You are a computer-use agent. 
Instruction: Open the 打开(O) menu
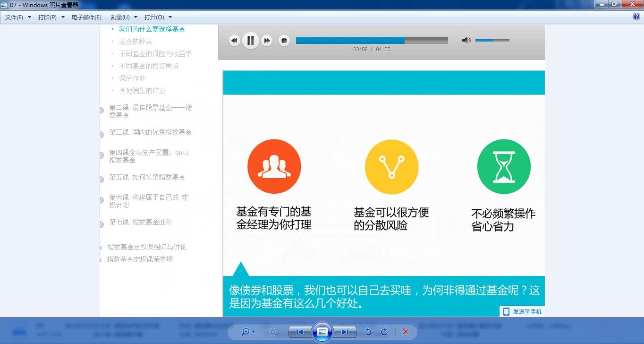[154, 17]
